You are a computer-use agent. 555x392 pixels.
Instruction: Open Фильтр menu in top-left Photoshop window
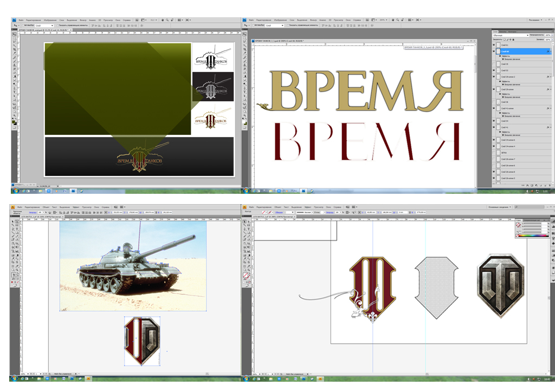(x=83, y=20)
